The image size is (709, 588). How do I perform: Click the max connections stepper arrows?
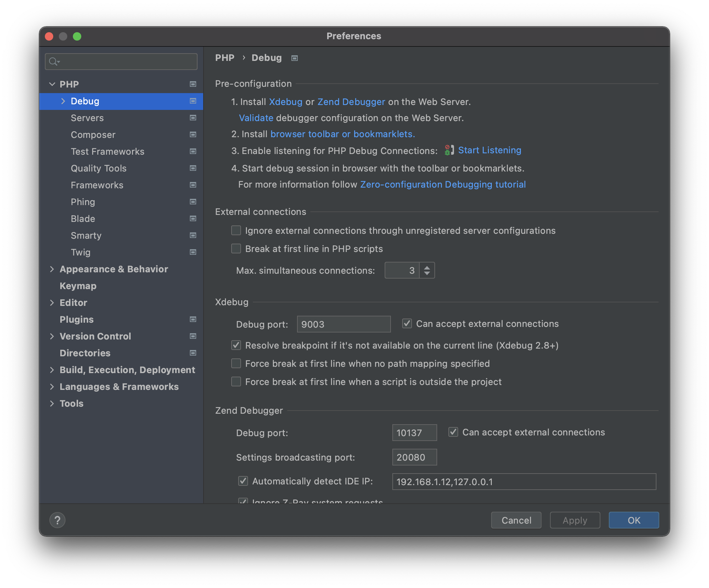427,270
